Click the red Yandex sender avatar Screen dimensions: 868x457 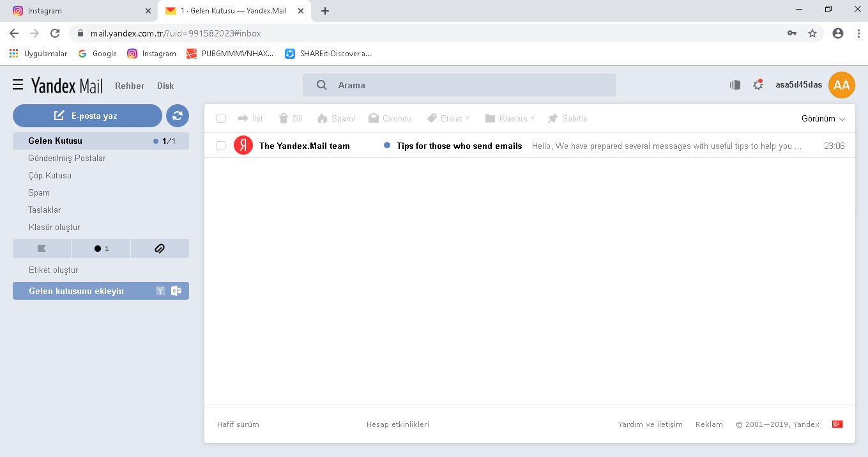(243, 146)
